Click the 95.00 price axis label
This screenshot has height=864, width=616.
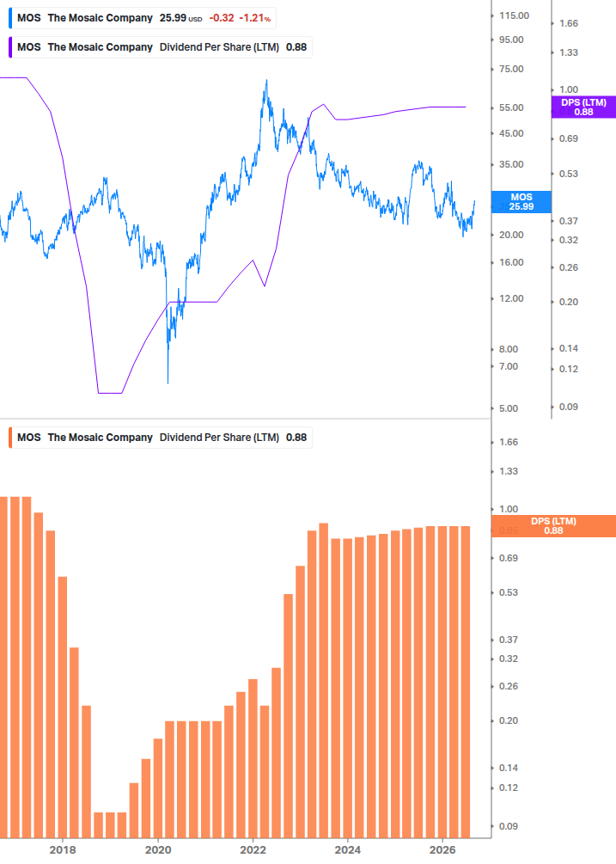pyautogui.click(x=511, y=40)
